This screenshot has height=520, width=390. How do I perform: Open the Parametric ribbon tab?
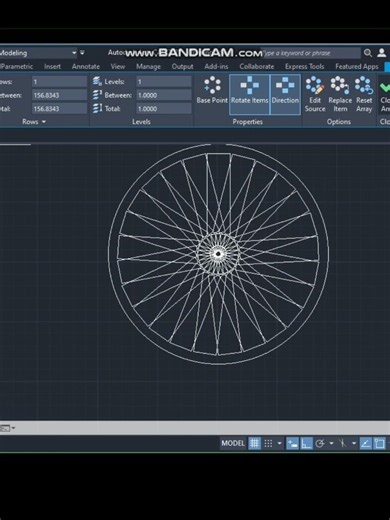[x=17, y=66]
